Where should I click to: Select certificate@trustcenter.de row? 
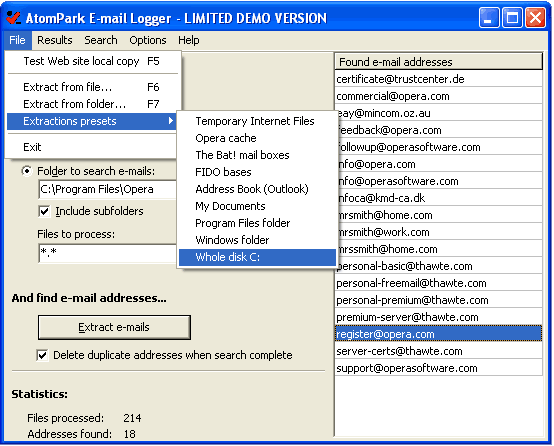[438, 79]
